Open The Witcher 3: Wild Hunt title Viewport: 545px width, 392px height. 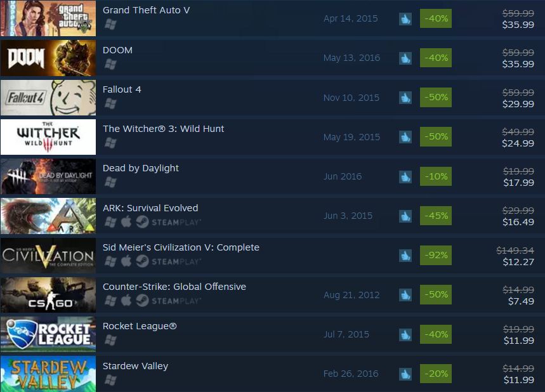(x=163, y=129)
